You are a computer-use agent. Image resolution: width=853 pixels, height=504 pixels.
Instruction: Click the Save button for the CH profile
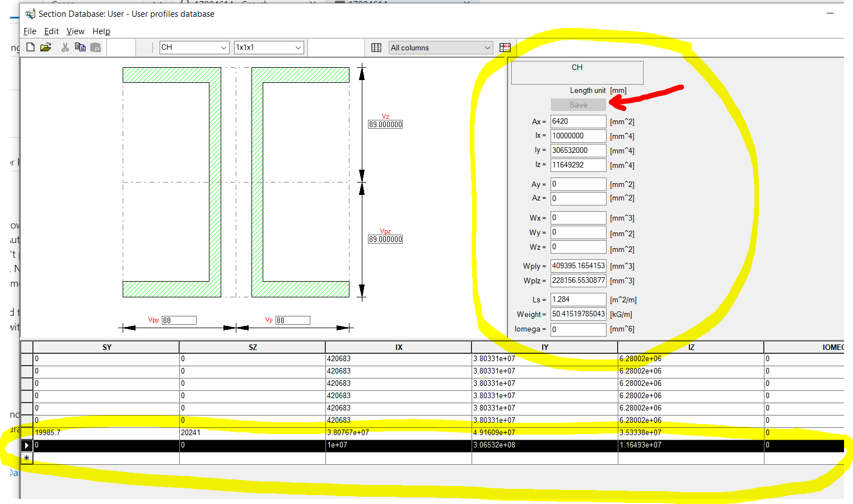pos(578,105)
